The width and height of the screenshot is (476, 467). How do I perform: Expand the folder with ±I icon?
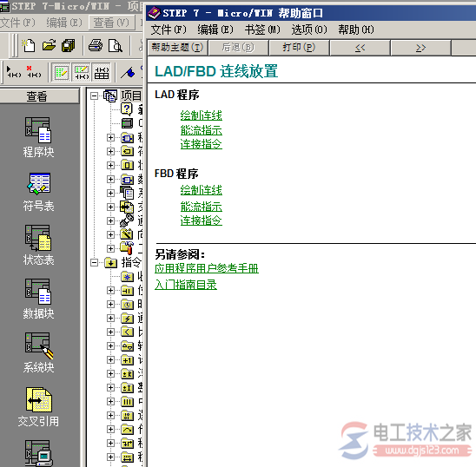pyautogui.click(x=110, y=388)
